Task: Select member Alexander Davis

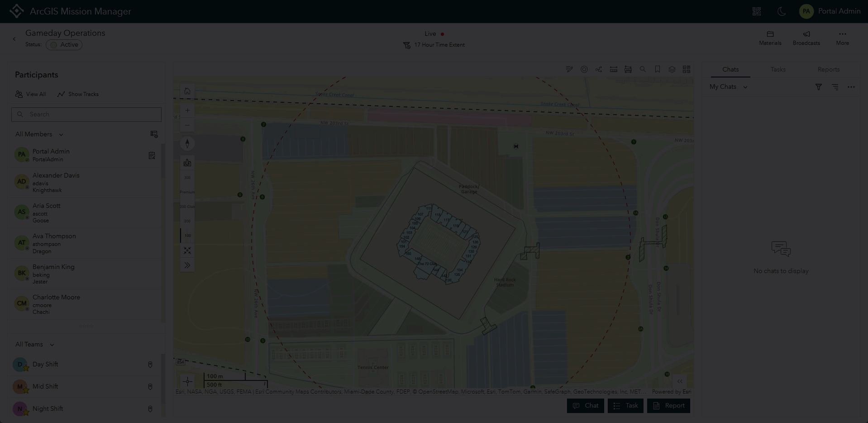Action: 85,182
